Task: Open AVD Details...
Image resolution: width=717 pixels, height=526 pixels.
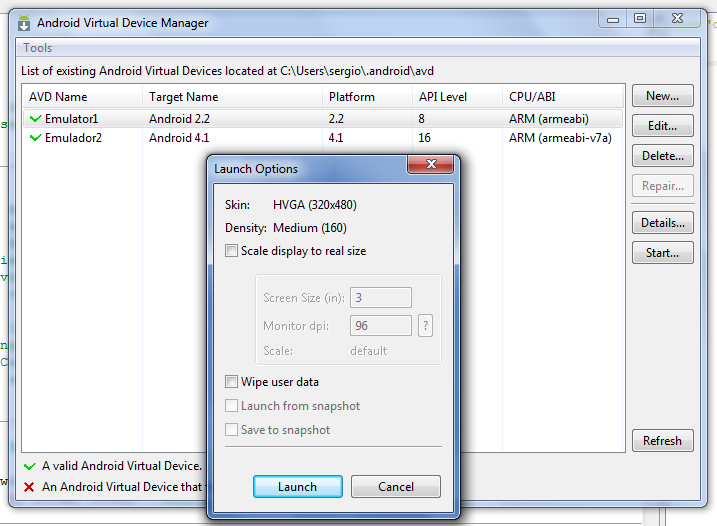Action: [663, 223]
